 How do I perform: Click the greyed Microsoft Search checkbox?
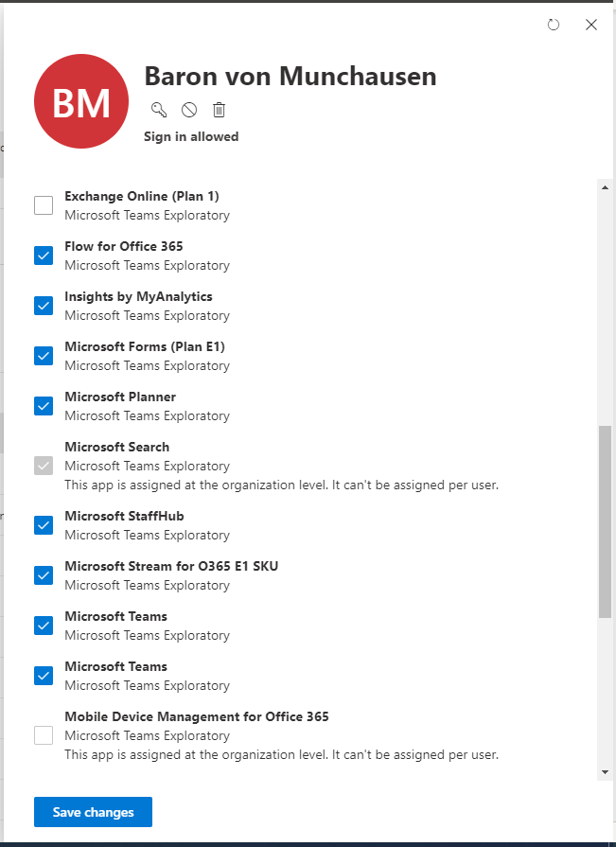point(44,466)
